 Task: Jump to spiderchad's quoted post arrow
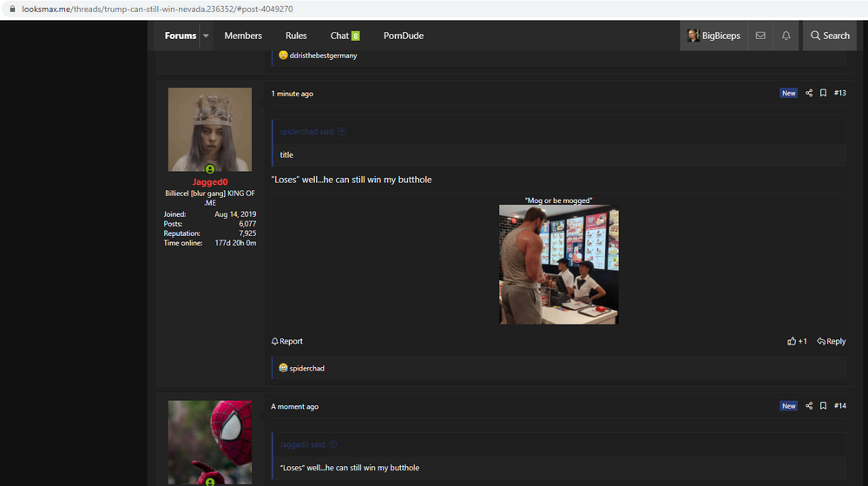pyautogui.click(x=341, y=131)
